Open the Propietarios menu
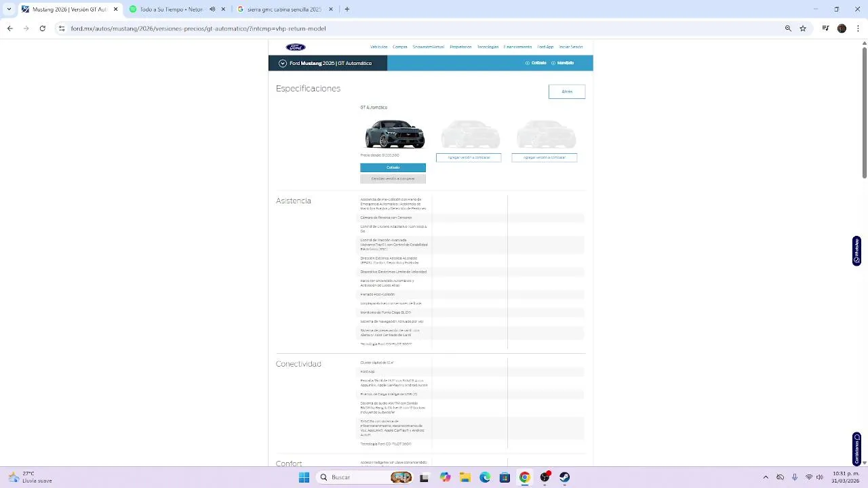The width and height of the screenshot is (868, 488). click(x=460, y=47)
